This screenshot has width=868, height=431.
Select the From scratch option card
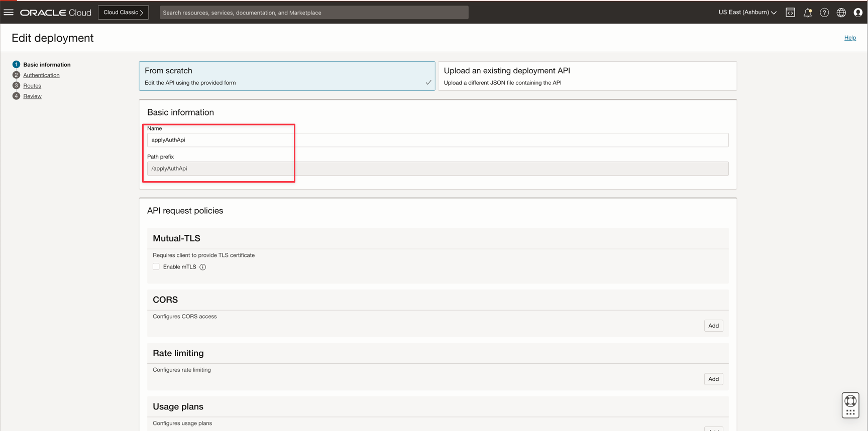[287, 76]
